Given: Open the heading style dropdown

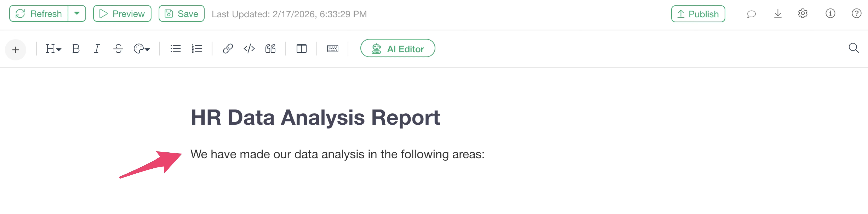Looking at the screenshot, I should pos(53,49).
